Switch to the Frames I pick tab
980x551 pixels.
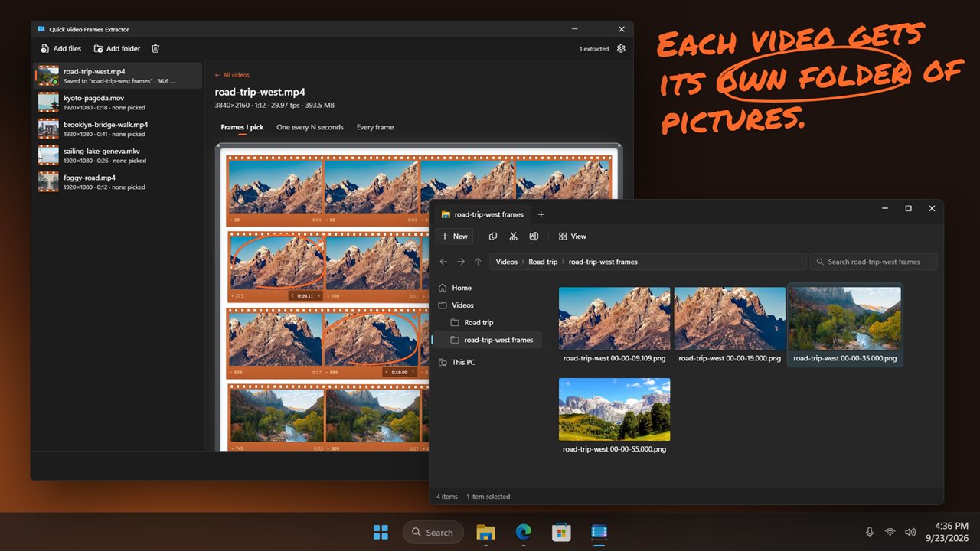click(x=242, y=127)
